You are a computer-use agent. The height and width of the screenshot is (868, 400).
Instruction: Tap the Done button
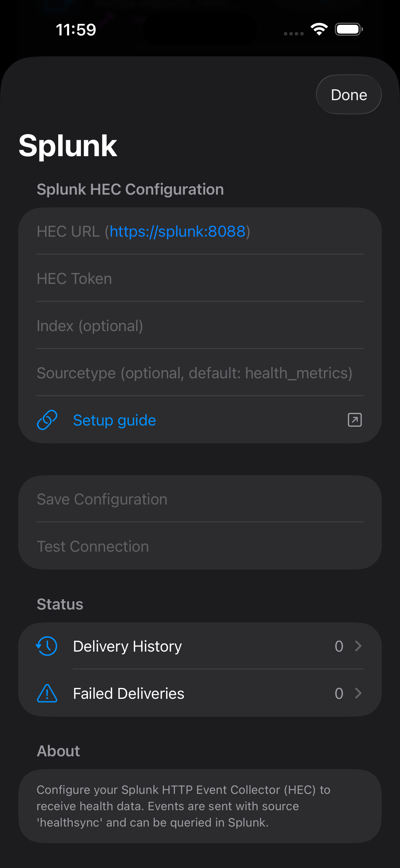348,94
